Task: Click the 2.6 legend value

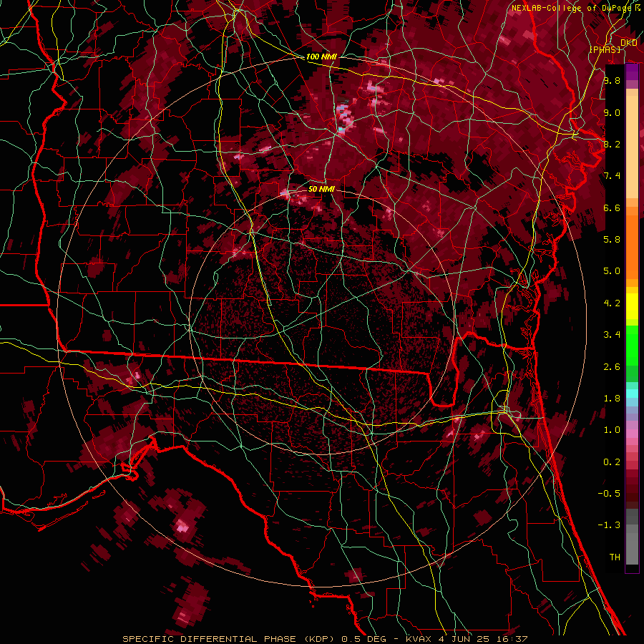Action: coord(612,367)
